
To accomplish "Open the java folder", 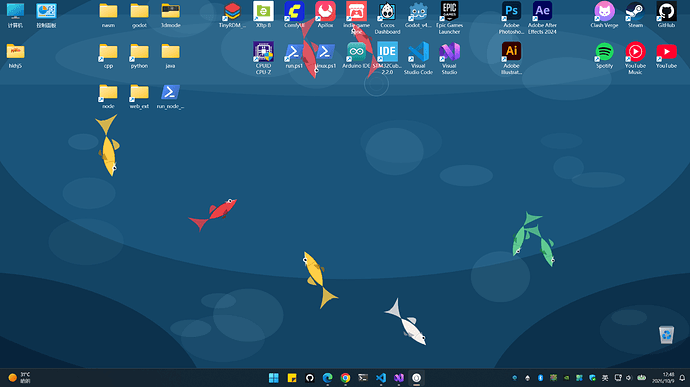I will point(170,56).
